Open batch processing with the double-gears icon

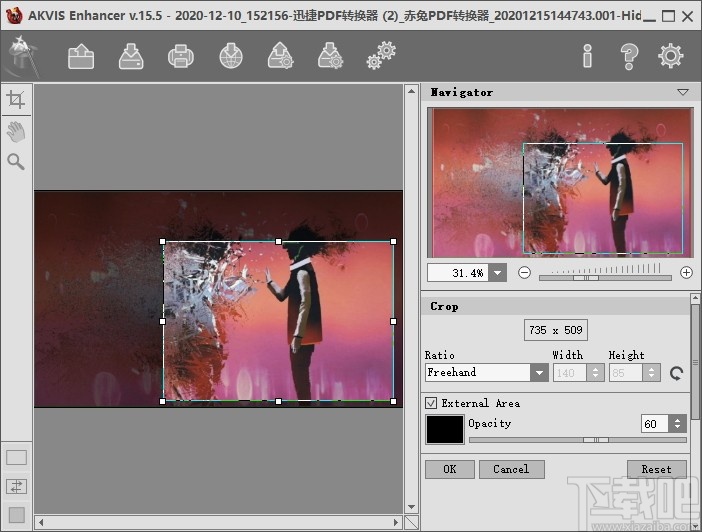(381, 56)
